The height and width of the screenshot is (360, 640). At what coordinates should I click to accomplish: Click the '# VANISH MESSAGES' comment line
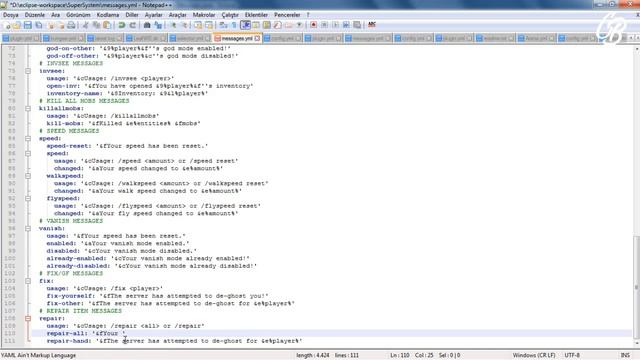pyautogui.click(x=71, y=221)
